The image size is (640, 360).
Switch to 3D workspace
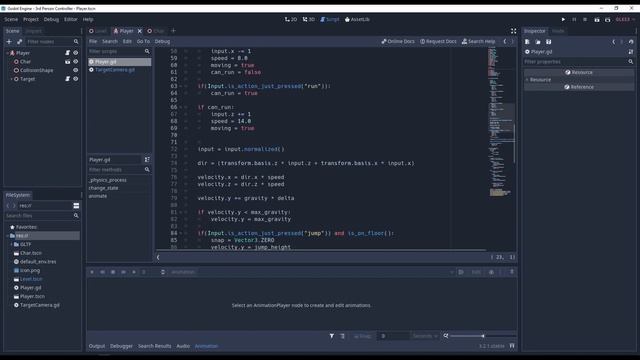click(x=309, y=19)
